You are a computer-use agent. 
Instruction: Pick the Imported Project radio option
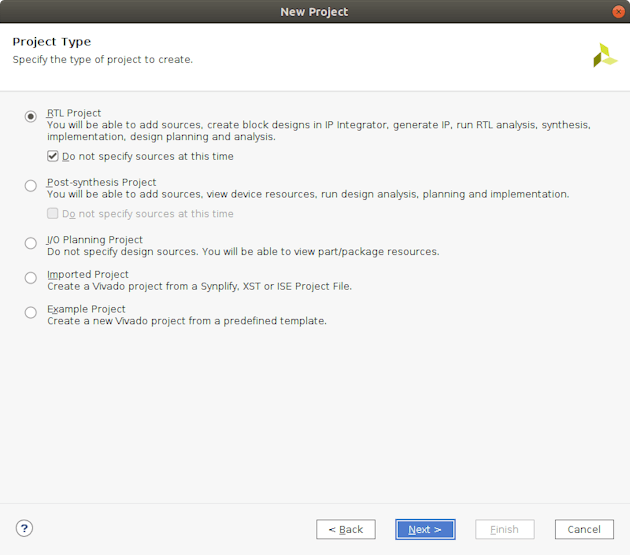click(x=31, y=277)
